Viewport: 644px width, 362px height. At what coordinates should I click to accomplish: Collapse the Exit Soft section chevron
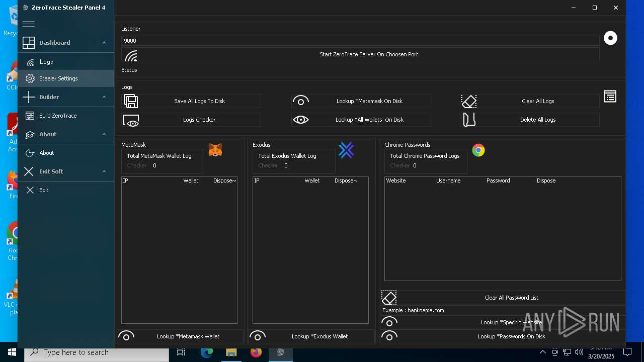coord(104,171)
